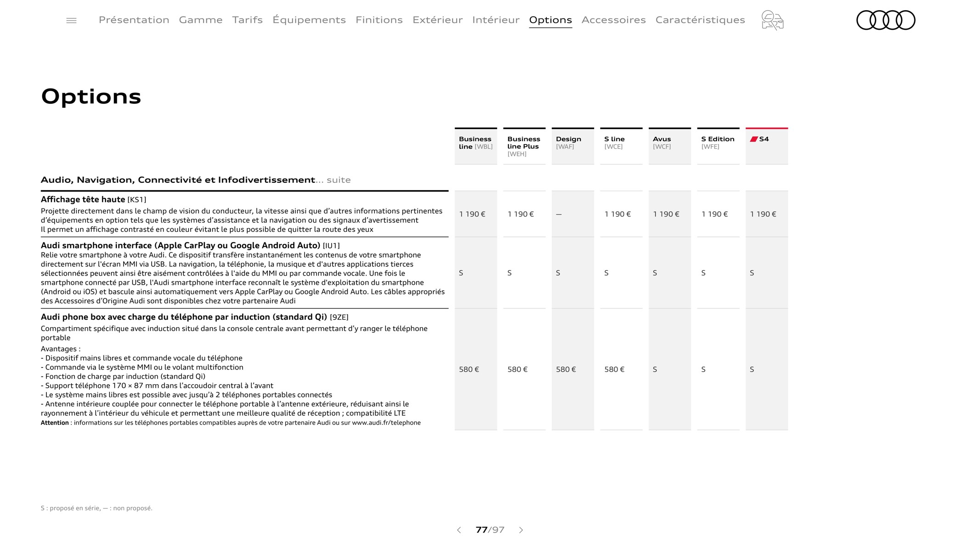Click the red S4 rhombus emblem
This screenshot has width=980, height=551.
pos(754,139)
